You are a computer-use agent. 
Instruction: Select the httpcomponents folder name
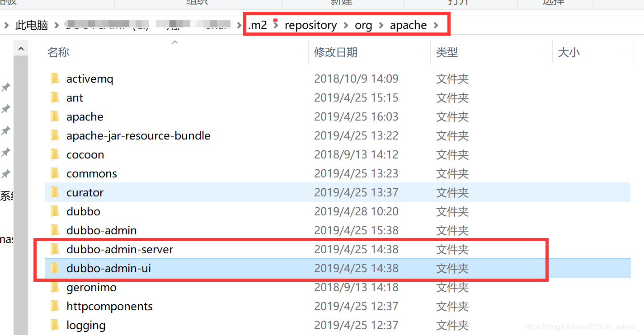pos(109,307)
